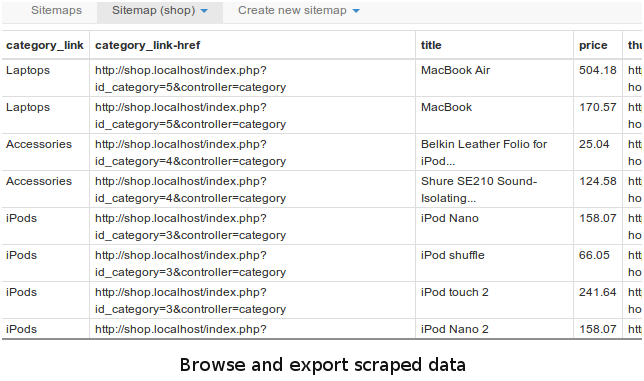The height and width of the screenshot is (381, 644).
Task: Select the iPod Nano 2 title cell
Action: (x=454, y=329)
